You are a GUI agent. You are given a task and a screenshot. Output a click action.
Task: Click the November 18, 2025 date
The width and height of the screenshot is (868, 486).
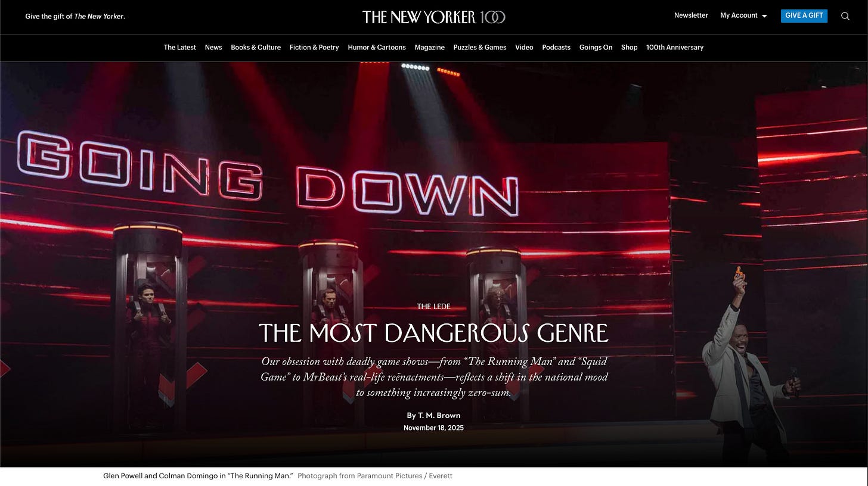pyautogui.click(x=433, y=428)
